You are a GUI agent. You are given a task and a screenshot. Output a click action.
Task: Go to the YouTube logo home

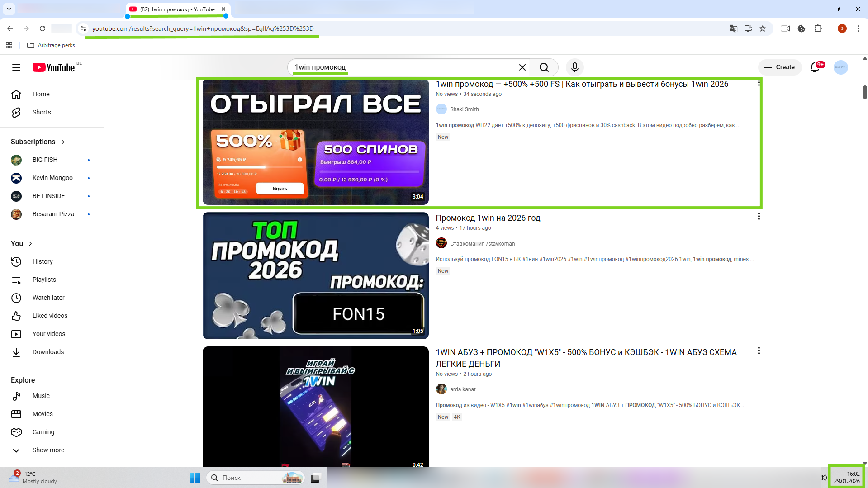click(53, 67)
